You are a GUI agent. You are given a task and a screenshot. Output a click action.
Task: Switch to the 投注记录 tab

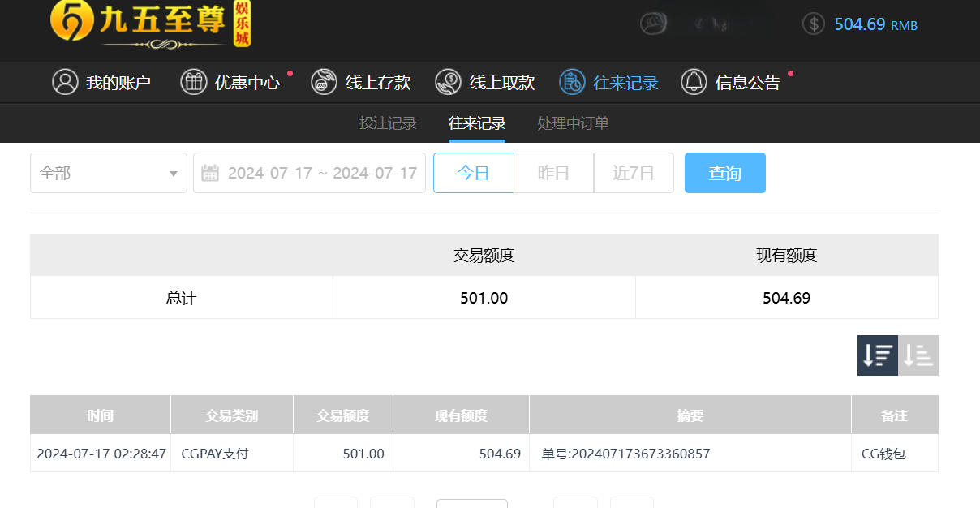tap(387, 123)
